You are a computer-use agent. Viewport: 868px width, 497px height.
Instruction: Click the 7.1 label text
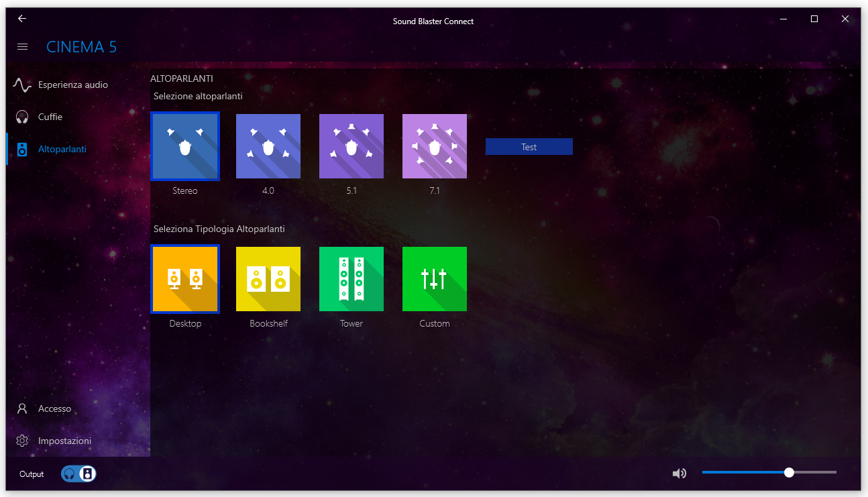(x=435, y=191)
